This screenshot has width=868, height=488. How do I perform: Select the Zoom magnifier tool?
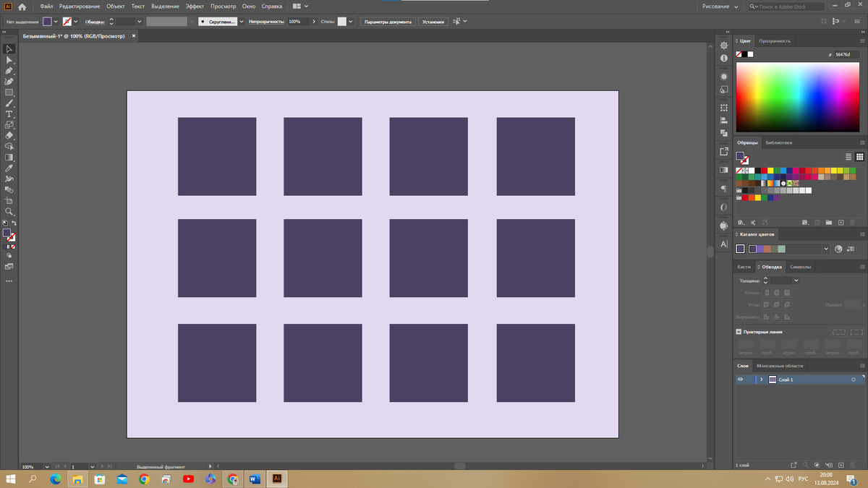click(x=9, y=212)
